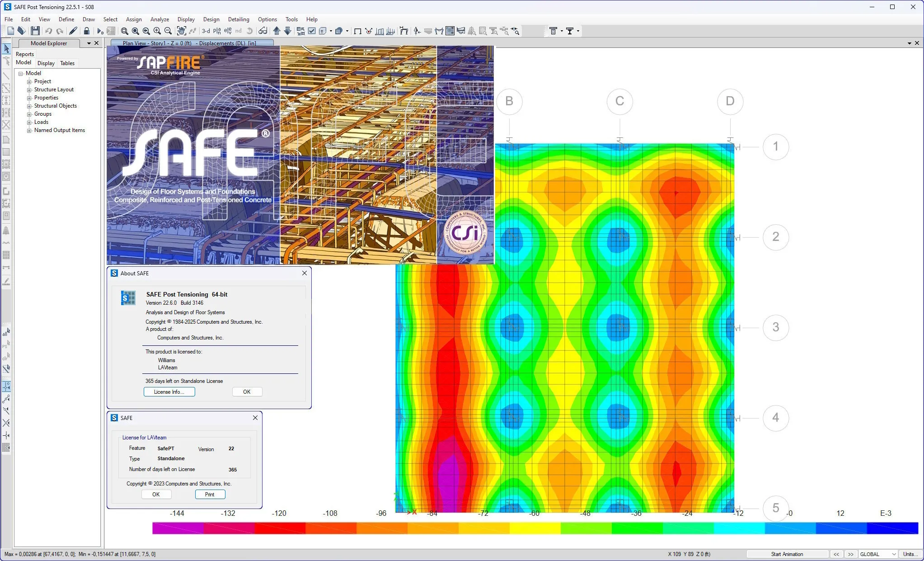The height and width of the screenshot is (561, 924).
Task: Toggle the model Lock padlock icon
Action: click(x=87, y=31)
